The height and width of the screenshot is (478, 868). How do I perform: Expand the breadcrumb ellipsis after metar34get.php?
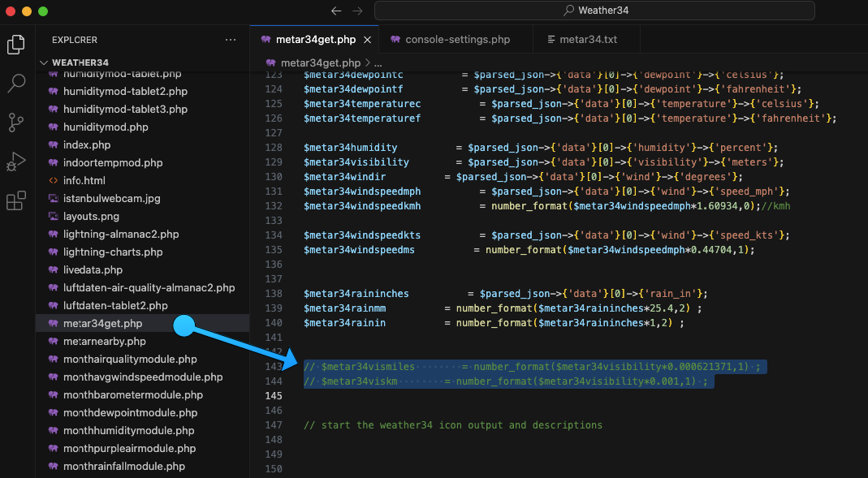coord(378,63)
